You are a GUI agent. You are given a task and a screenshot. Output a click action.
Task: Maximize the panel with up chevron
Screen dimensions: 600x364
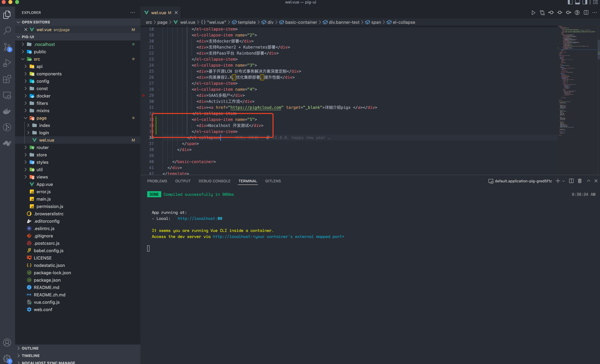coord(589,181)
